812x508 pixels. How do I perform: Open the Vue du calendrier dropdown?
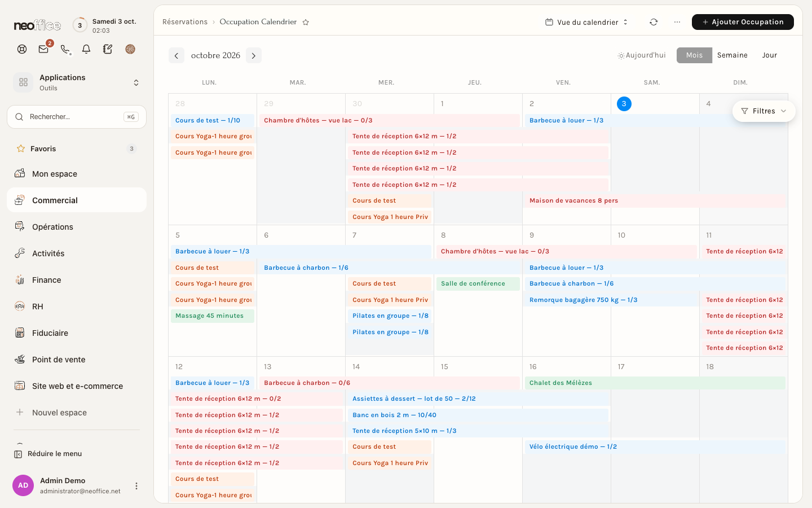(x=586, y=22)
